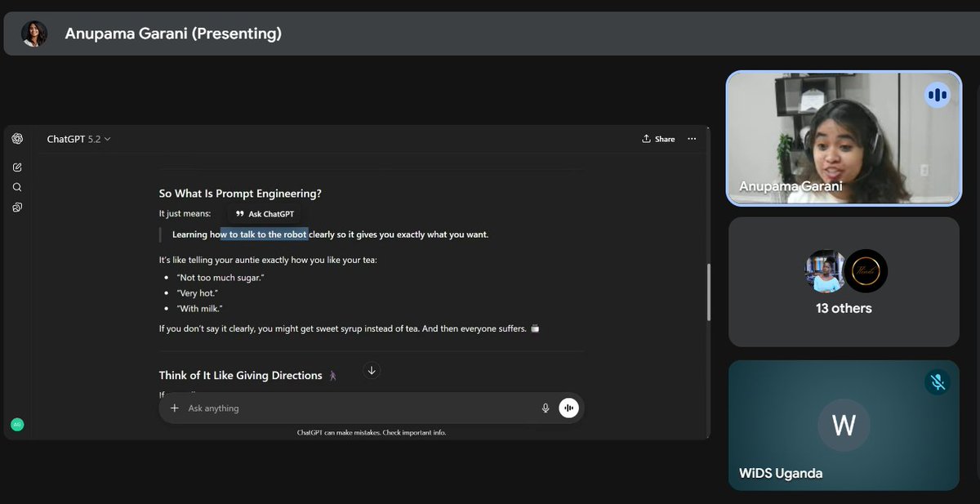Click the ChatGPT logo in sidebar
The width and height of the screenshot is (980, 504).
click(17, 139)
